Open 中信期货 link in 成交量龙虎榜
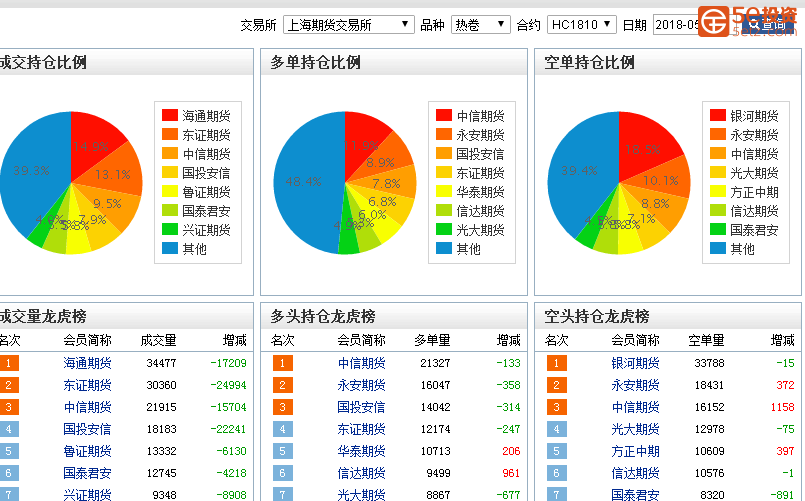This screenshot has height=501, width=805. [87, 408]
